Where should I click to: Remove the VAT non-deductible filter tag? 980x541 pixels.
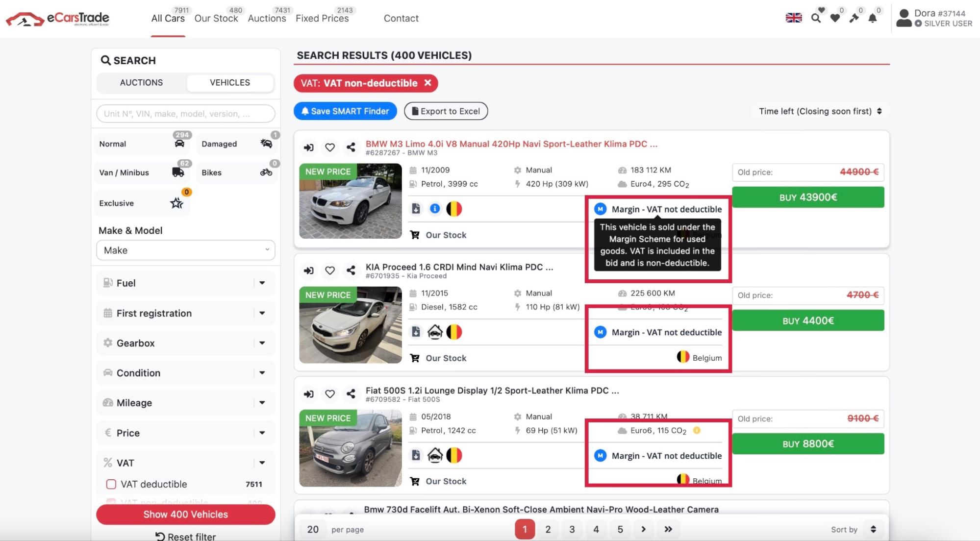pyautogui.click(x=427, y=83)
